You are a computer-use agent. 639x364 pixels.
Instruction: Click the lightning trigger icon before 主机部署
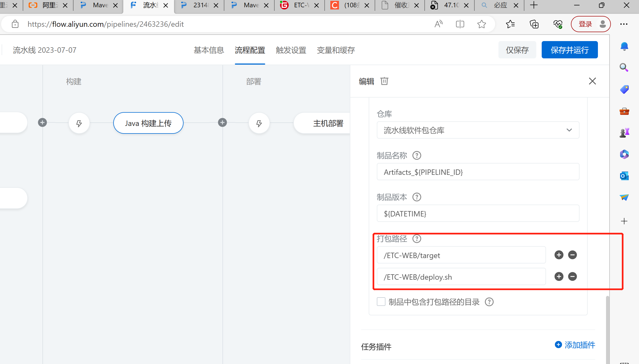[259, 123]
